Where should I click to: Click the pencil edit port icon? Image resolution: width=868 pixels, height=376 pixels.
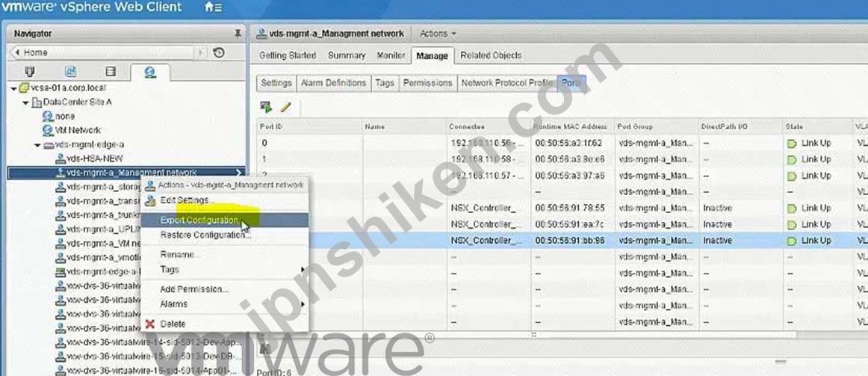coord(285,107)
